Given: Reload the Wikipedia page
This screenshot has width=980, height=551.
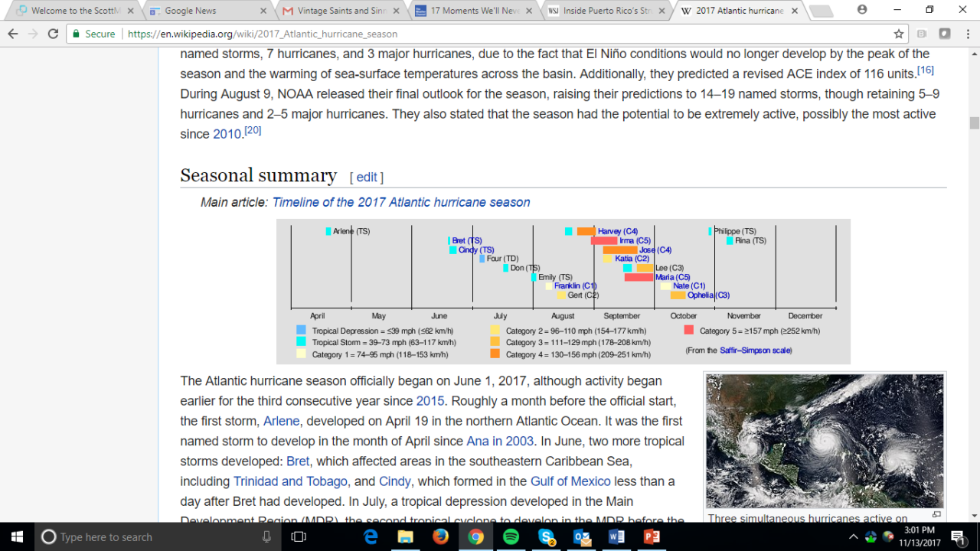Looking at the screenshot, I should tap(53, 34).
